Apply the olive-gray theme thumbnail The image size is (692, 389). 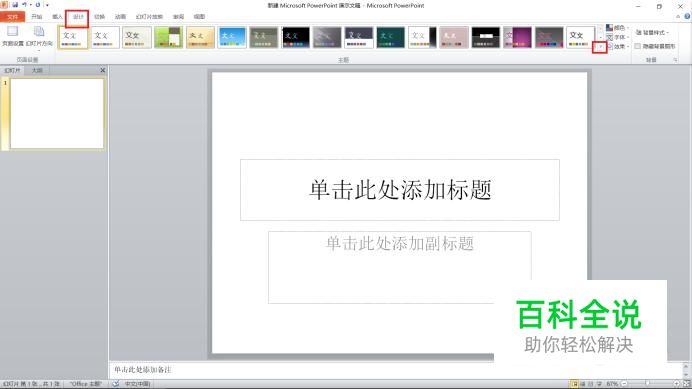[x=263, y=37]
